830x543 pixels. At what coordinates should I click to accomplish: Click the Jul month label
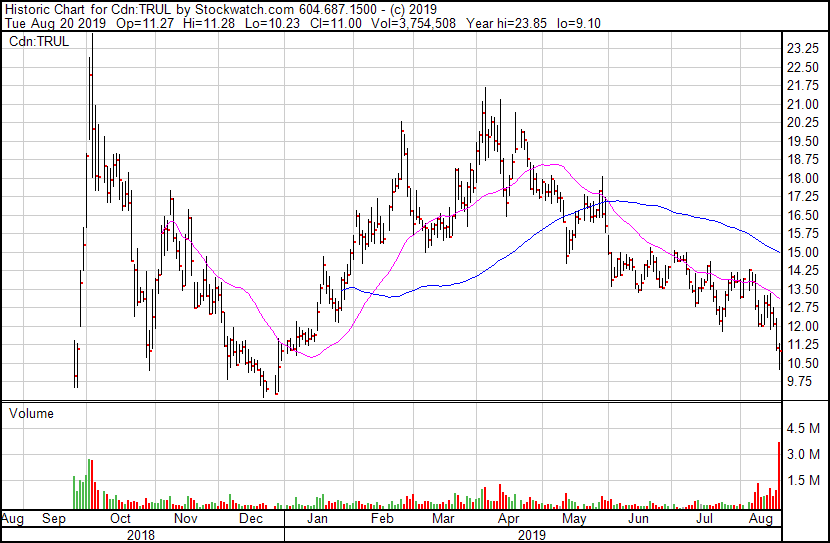point(704,519)
